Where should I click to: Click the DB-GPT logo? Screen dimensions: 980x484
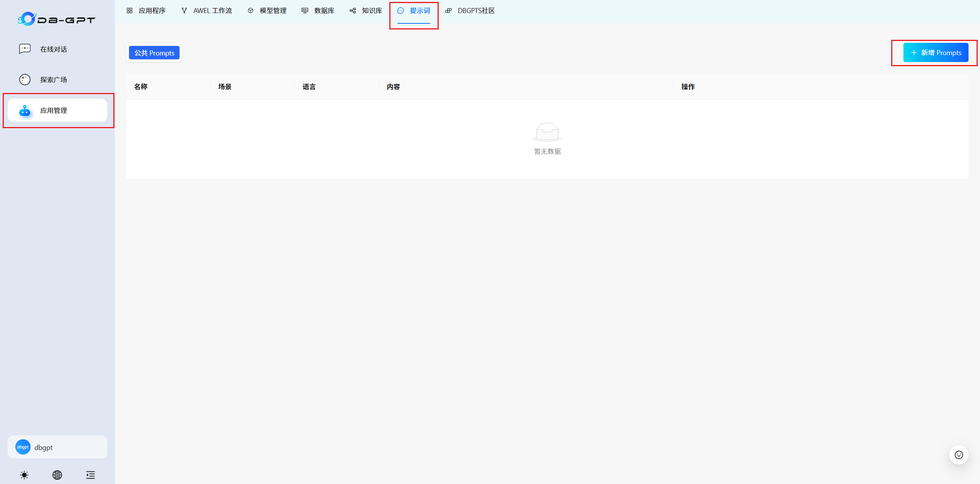point(57,19)
